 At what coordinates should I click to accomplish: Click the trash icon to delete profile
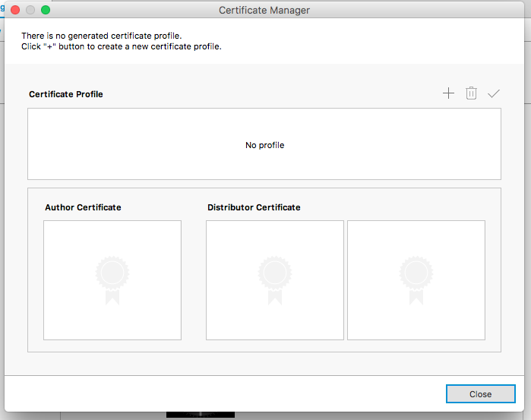point(471,93)
